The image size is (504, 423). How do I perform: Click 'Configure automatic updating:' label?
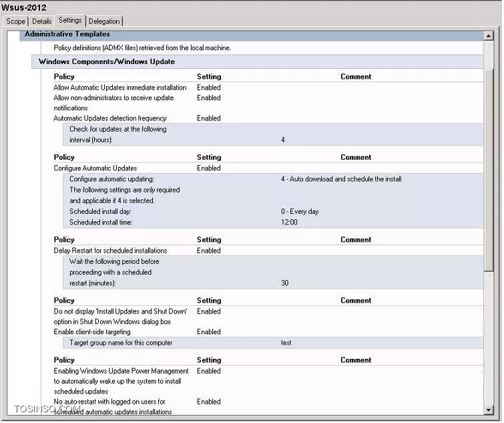pos(112,179)
